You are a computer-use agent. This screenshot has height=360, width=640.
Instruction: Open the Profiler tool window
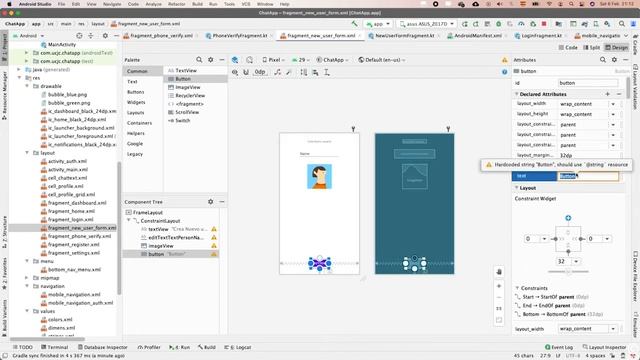149,347
